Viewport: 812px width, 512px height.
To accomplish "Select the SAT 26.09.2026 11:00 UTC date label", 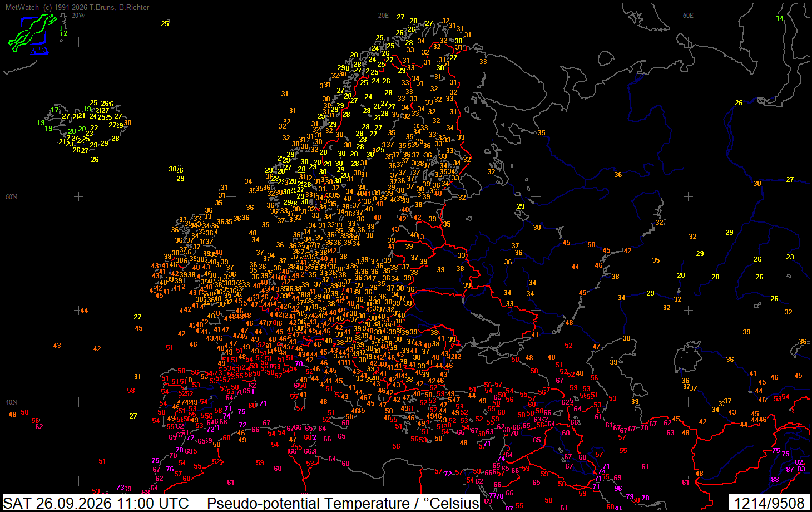I will click(96, 503).
